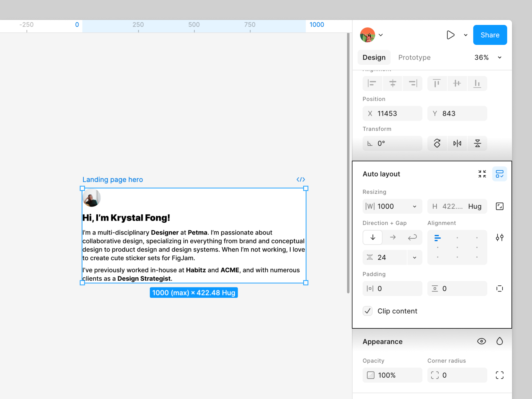532x399 pixels.
Task: Open the gap value dropdown
Action: (x=415, y=257)
